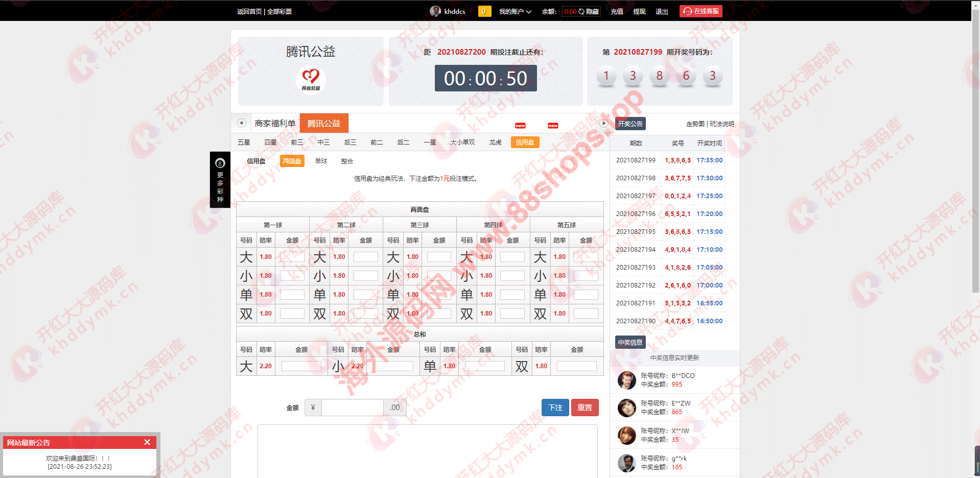Expand the 我的账户 dropdown
The width and height of the screenshot is (980, 478).
515,12
